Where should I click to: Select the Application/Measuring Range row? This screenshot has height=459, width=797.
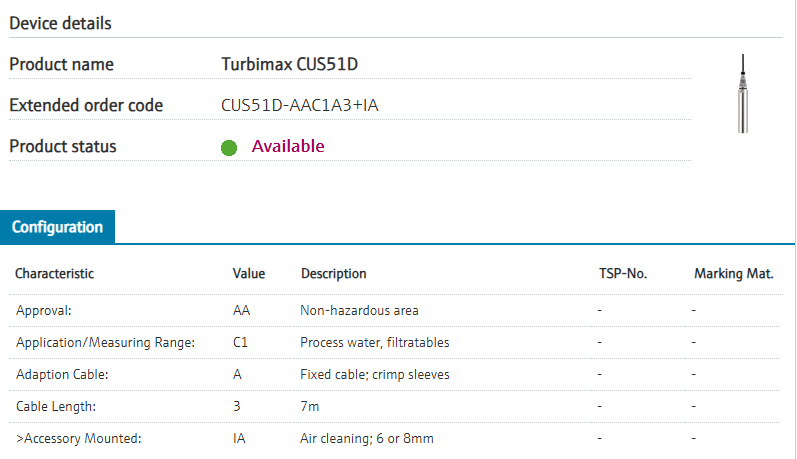point(105,342)
